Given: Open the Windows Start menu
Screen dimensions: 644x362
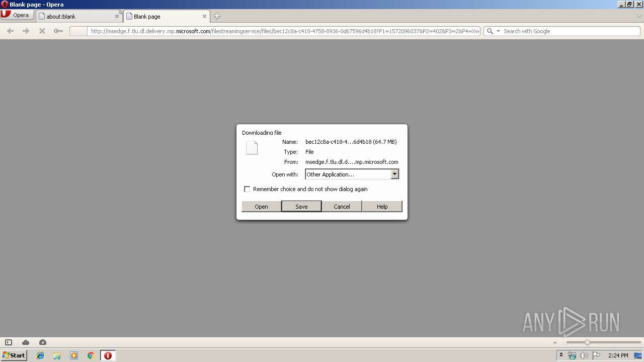Looking at the screenshot, I should click(x=14, y=355).
